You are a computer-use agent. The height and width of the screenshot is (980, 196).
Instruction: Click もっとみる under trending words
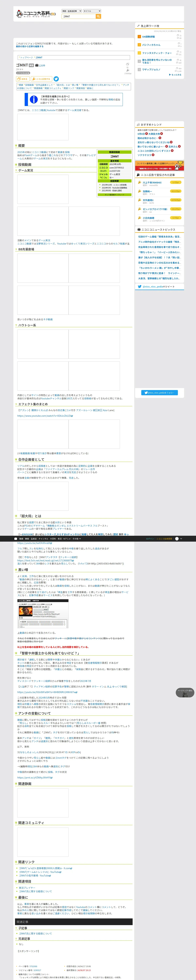[x=175, y=75]
